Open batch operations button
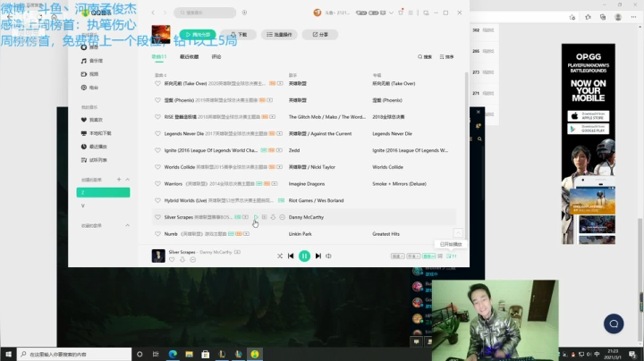 (279, 35)
